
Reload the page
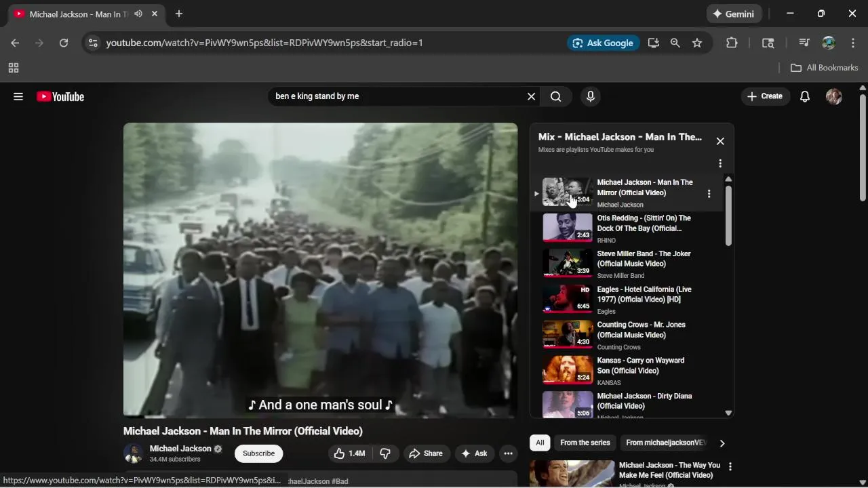[64, 43]
